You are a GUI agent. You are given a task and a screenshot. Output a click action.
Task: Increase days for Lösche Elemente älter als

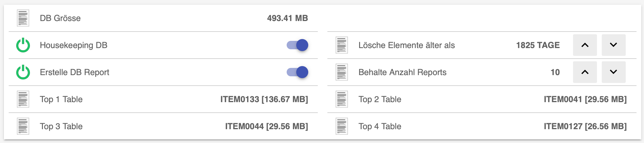585,45
